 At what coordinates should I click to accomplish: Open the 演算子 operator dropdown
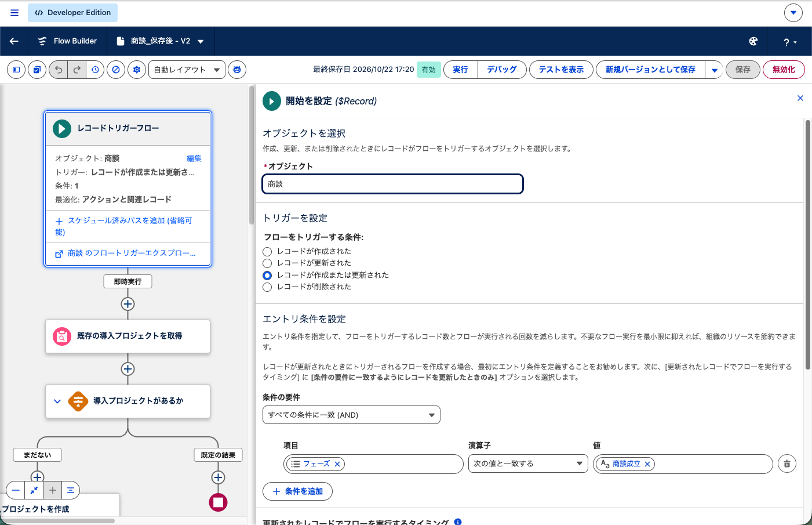(527, 464)
